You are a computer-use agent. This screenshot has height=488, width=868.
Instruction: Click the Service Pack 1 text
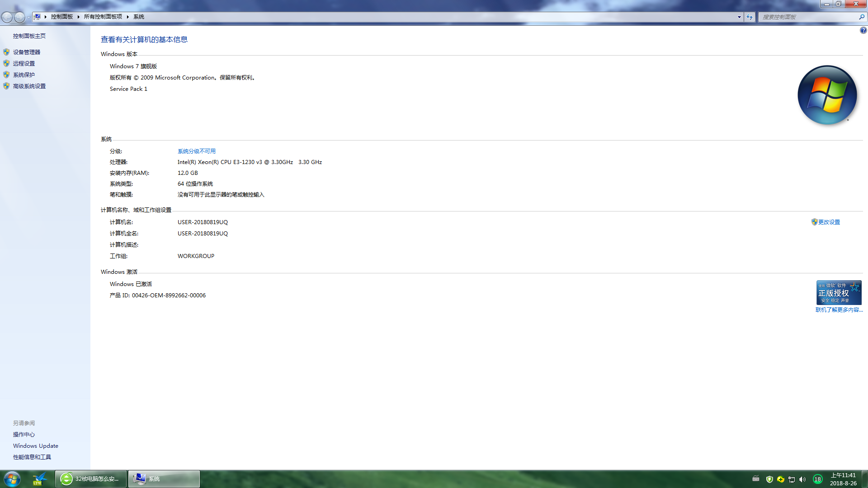[x=128, y=89]
